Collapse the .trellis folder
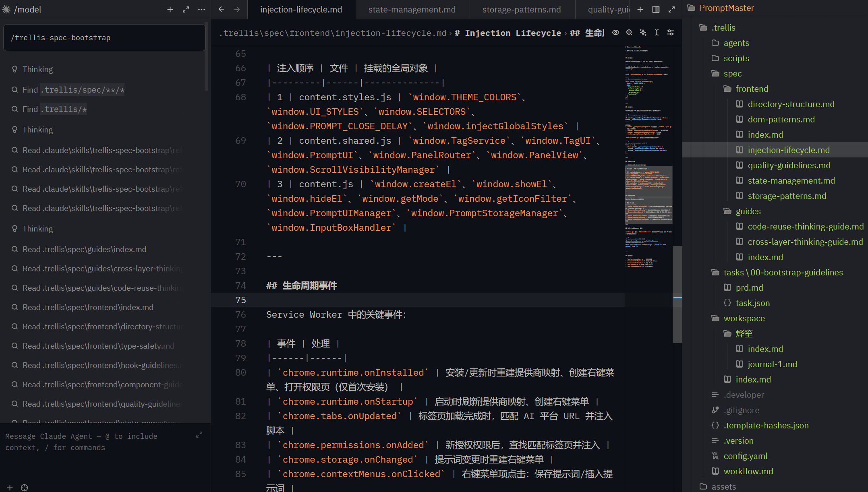868x492 pixels. coord(723,27)
